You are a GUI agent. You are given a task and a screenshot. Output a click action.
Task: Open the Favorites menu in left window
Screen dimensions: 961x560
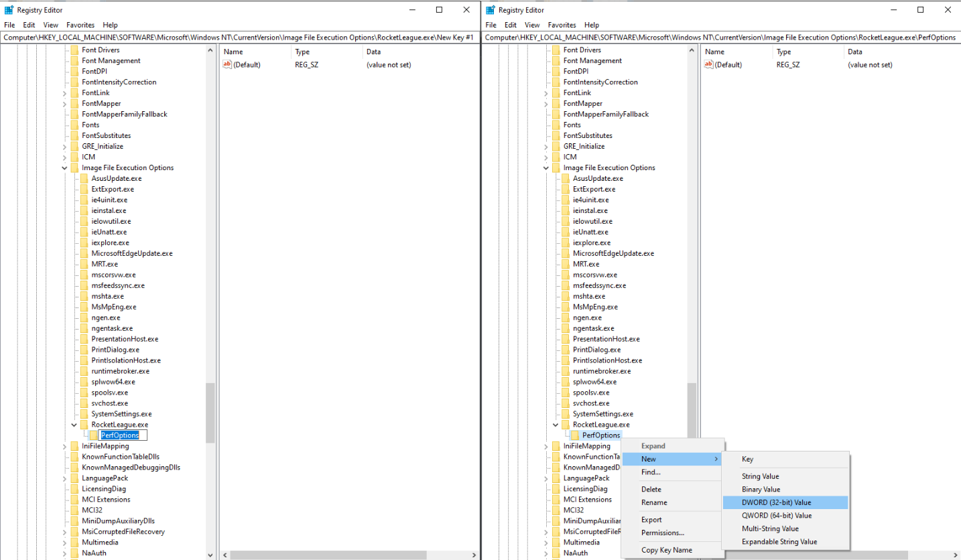[80, 25]
